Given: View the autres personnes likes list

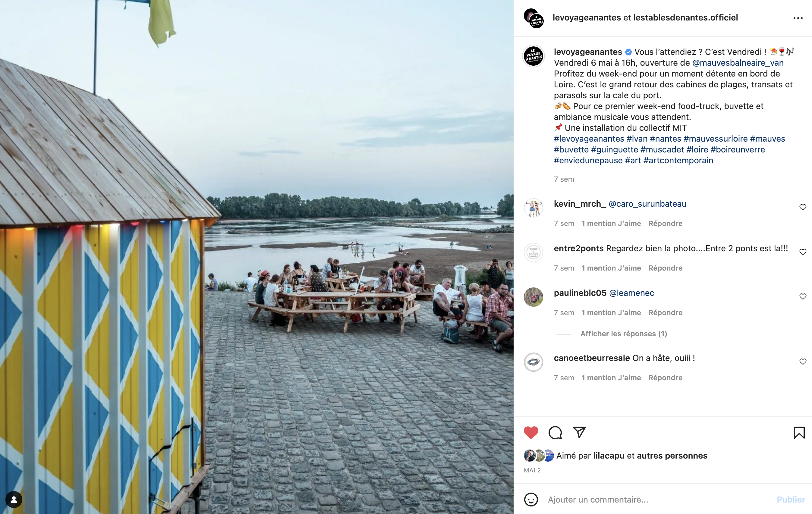Looking at the screenshot, I should click(x=672, y=456).
